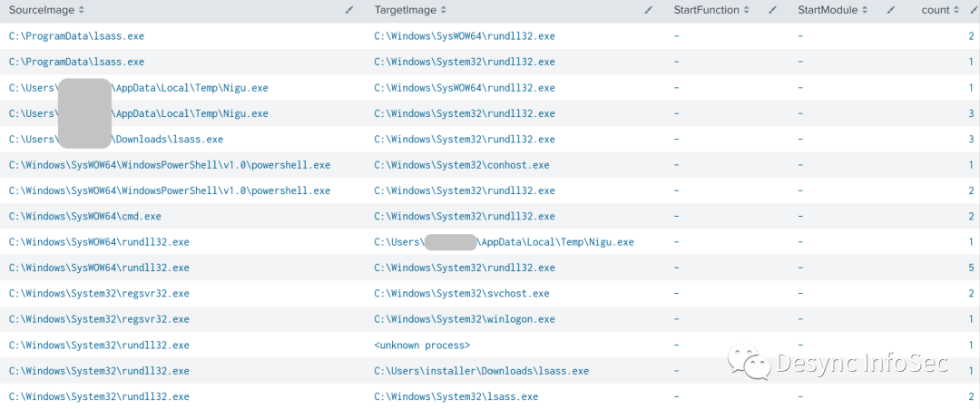Click regsvr32.exe source in svchost.exe row
The image size is (980, 409).
pos(99,294)
